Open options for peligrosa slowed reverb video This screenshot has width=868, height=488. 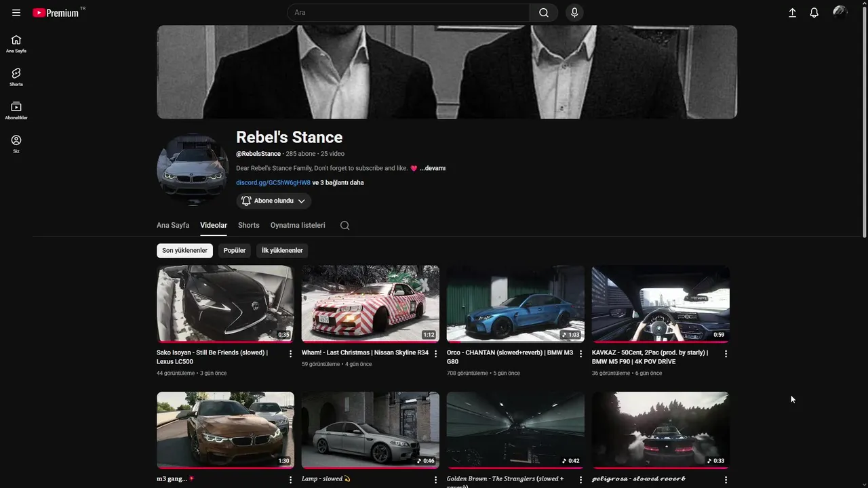click(x=726, y=480)
